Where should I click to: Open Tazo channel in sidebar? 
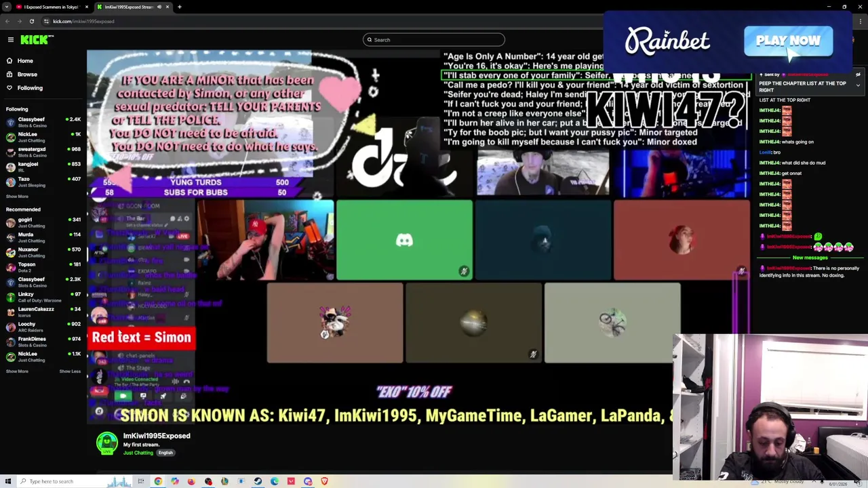click(43, 182)
